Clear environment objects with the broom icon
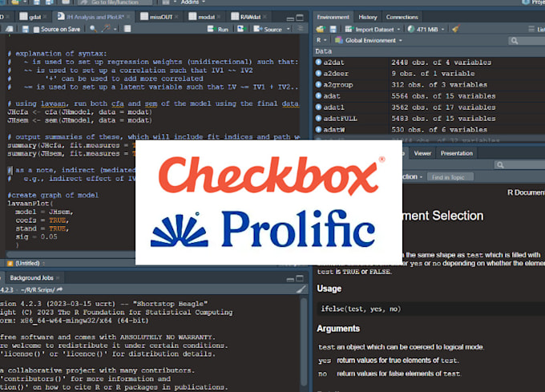545x392 pixels. tap(456, 29)
